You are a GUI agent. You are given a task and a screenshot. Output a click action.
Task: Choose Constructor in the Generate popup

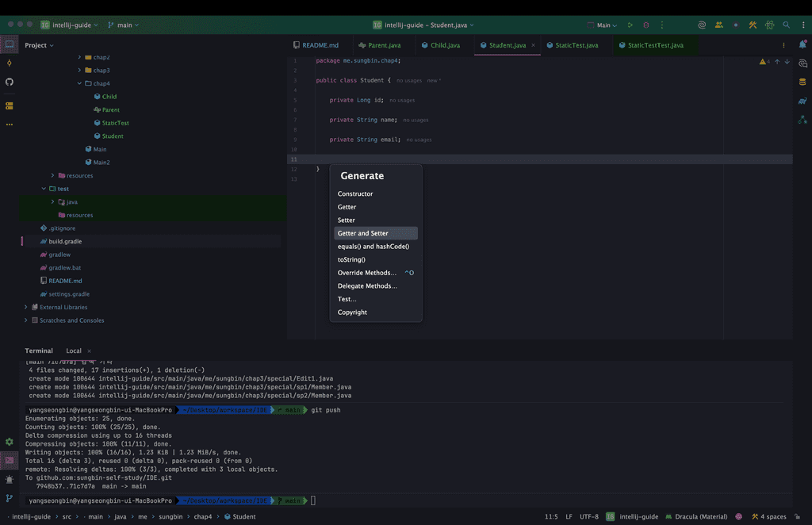point(355,194)
